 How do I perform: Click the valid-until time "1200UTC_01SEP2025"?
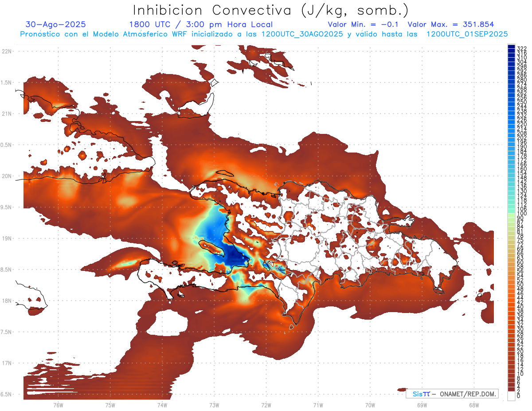click(467, 34)
